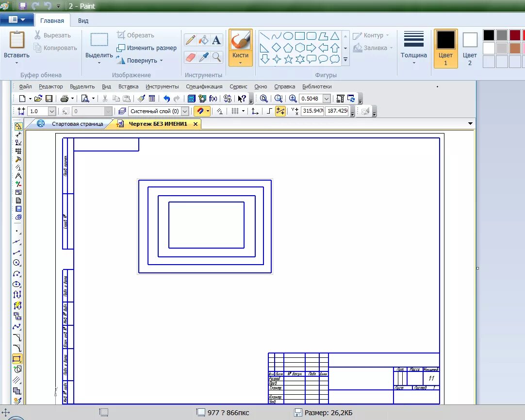Select the Pencil tool in Paint
The height and width of the screenshot is (420, 525).
tap(190, 40)
